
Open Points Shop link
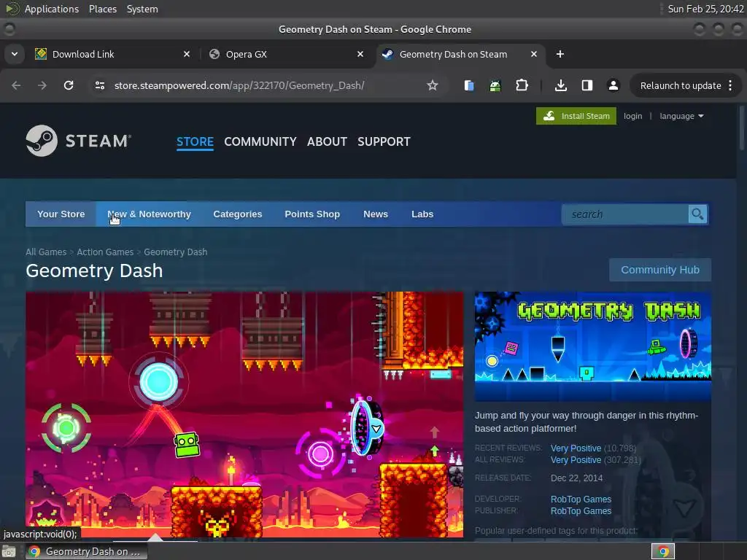pyautogui.click(x=312, y=214)
